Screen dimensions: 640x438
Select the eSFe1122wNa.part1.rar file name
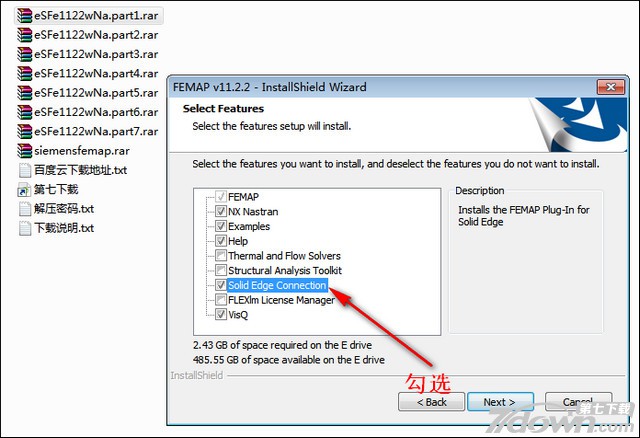[96, 16]
